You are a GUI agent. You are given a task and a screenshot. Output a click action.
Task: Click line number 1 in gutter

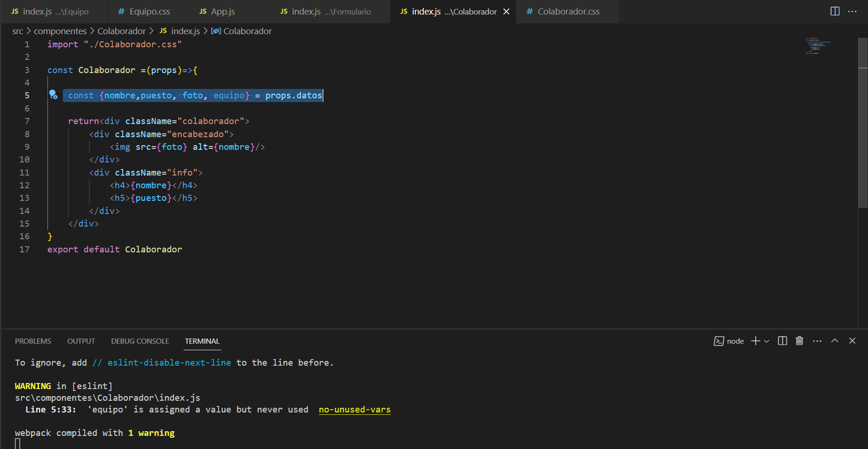coord(27,44)
